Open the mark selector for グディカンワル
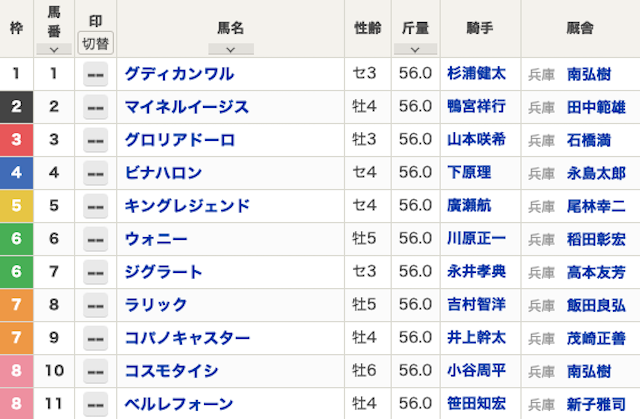Image resolution: width=640 pixels, height=419 pixels. pos(96,74)
